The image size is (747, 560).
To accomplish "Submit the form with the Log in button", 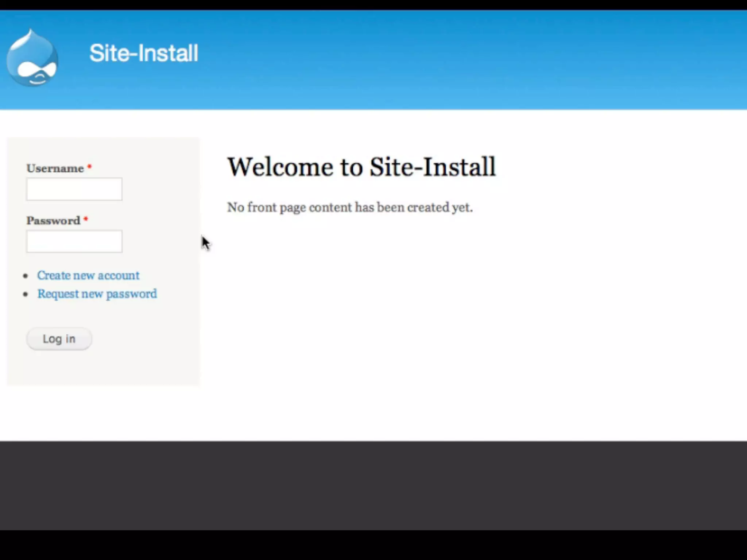I will pyautogui.click(x=59, y=339).
